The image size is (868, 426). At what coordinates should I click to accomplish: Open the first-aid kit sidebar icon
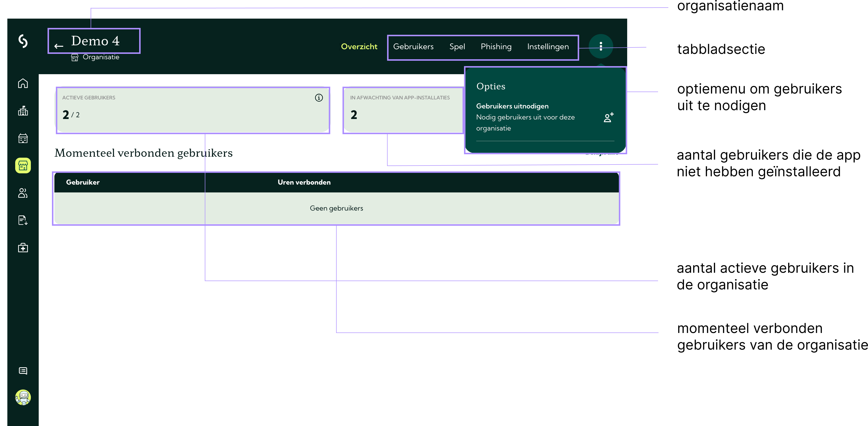pyautogui.click(x=23, y=248)
